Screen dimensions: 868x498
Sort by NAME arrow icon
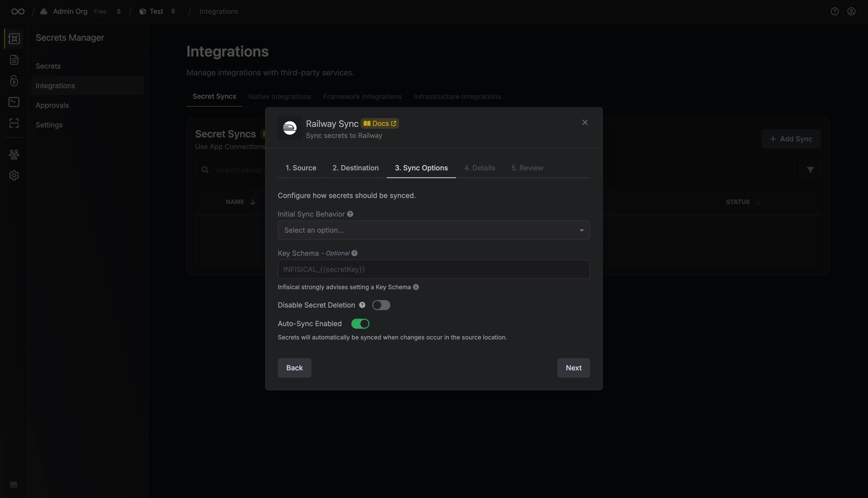click(x=253, y=202)
